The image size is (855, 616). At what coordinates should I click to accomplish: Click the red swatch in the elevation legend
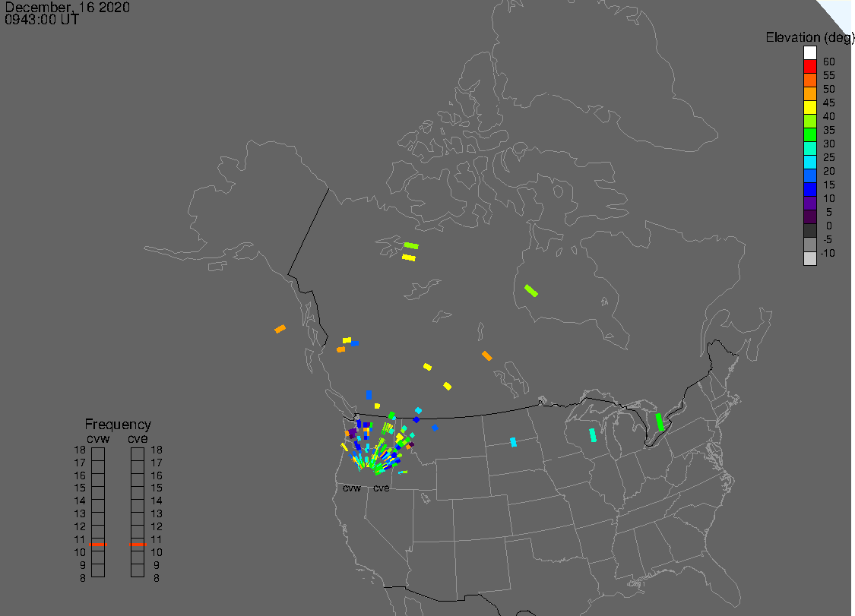click(x=809, y=66)
